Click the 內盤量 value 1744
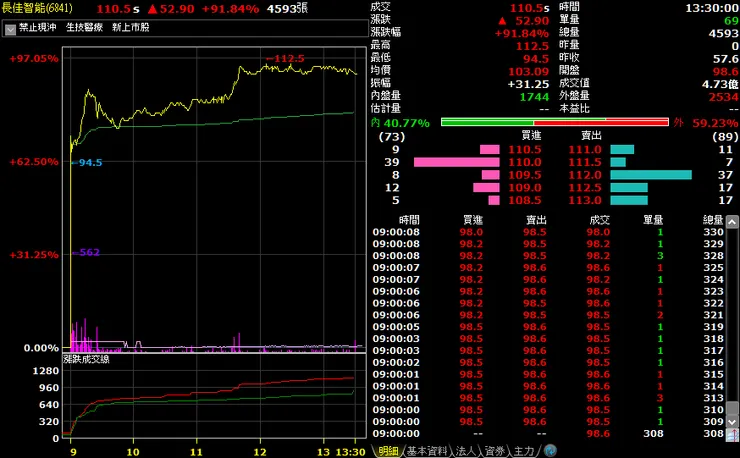Screen dimensions: 740x458 (x=534, y=97)
